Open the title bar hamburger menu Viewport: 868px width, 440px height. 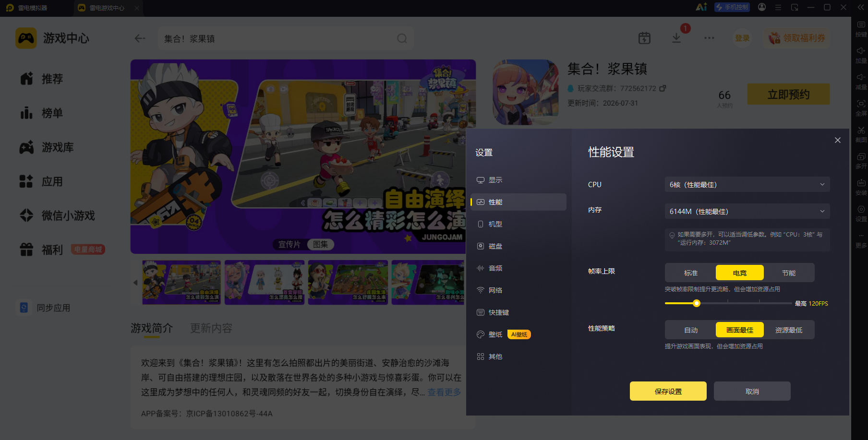pyautogui.click(x=778, y=7)
